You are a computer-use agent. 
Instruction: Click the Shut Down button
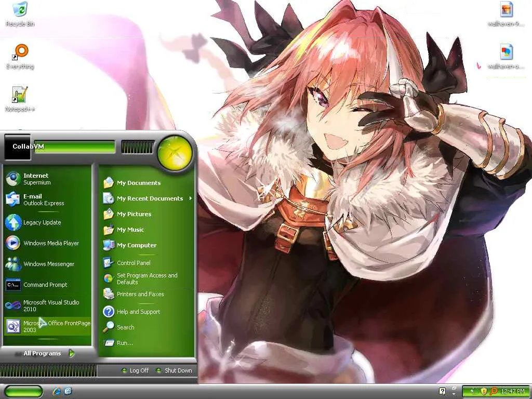pyautogui.click(x=175, y=370)
